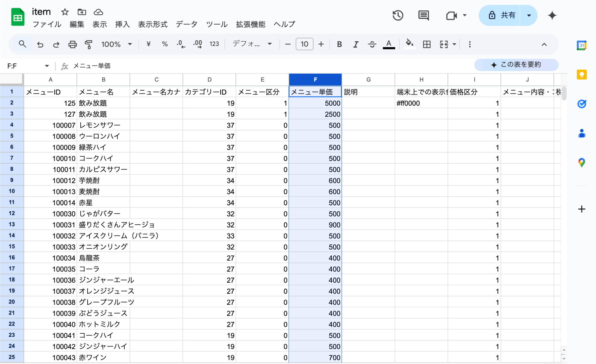Open the comments panel icon
Viewport: 596px width, 364px height.
pos(424,15)
